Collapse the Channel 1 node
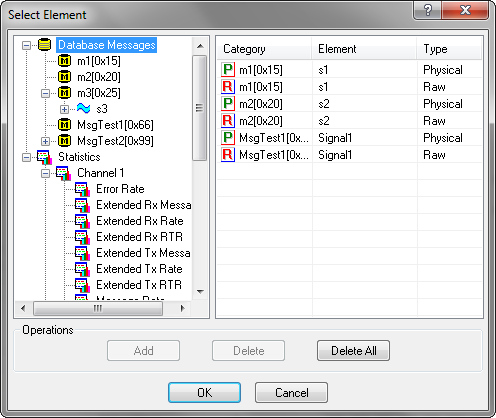This screenshot has width=496, height=418. [45, 173]
